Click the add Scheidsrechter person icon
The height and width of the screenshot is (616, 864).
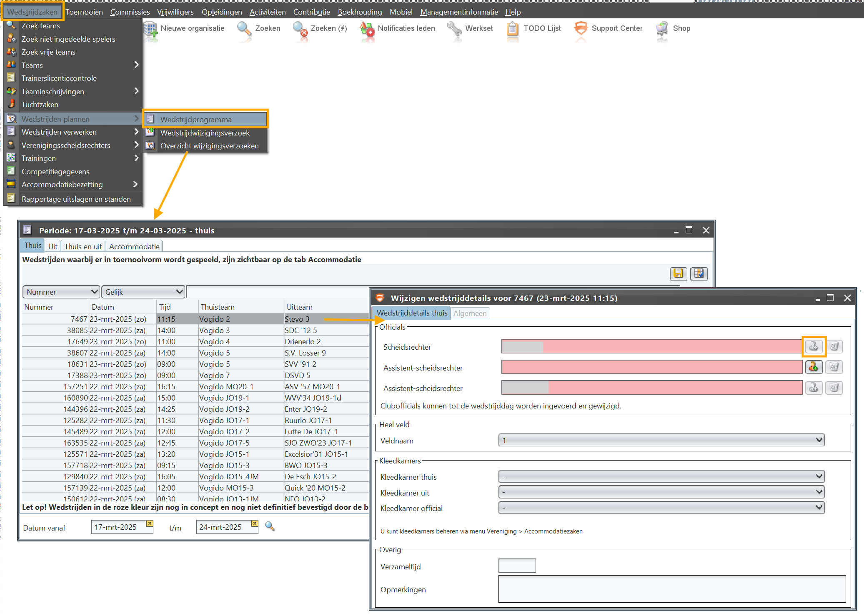coord(813,346)
